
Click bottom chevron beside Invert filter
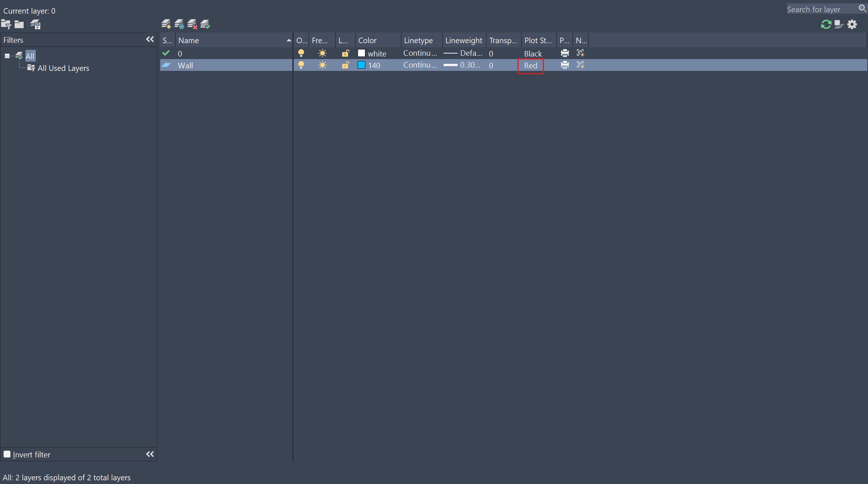[150, 454]
